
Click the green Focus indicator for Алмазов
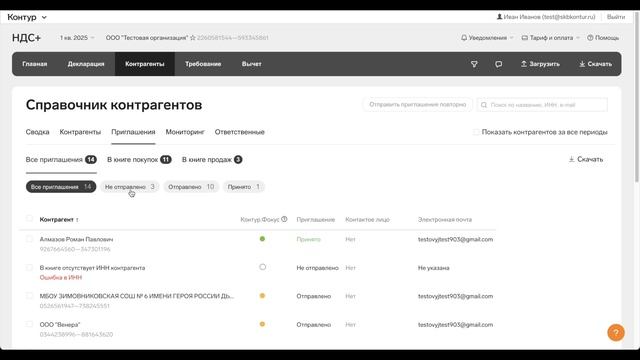point(262,239)
